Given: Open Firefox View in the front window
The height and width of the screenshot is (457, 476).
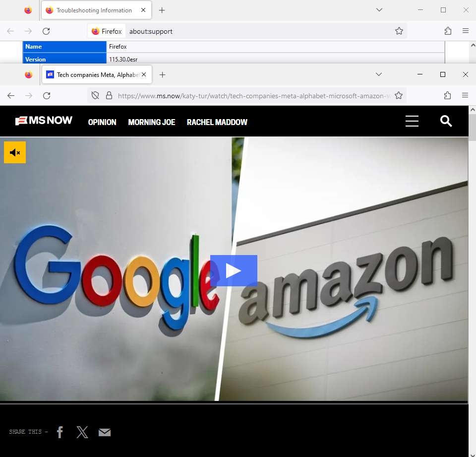Looking at the screenshot, I should 29,75.
